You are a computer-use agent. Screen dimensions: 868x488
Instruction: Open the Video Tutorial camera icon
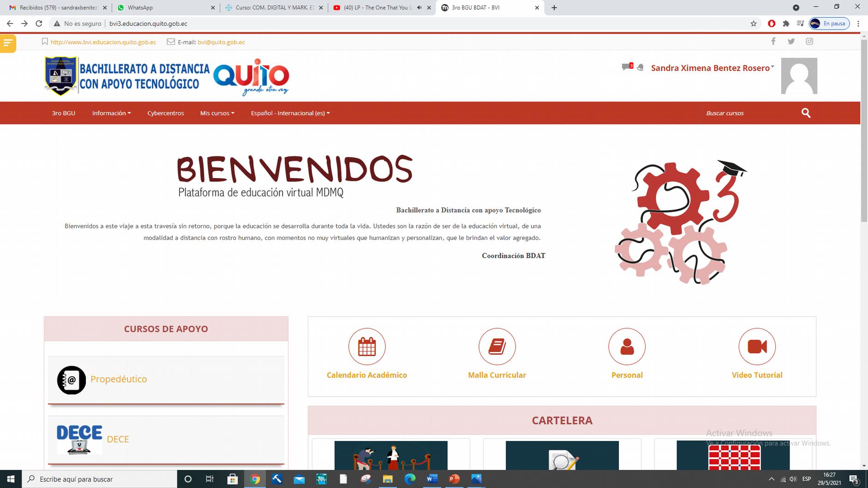(757, 346)
